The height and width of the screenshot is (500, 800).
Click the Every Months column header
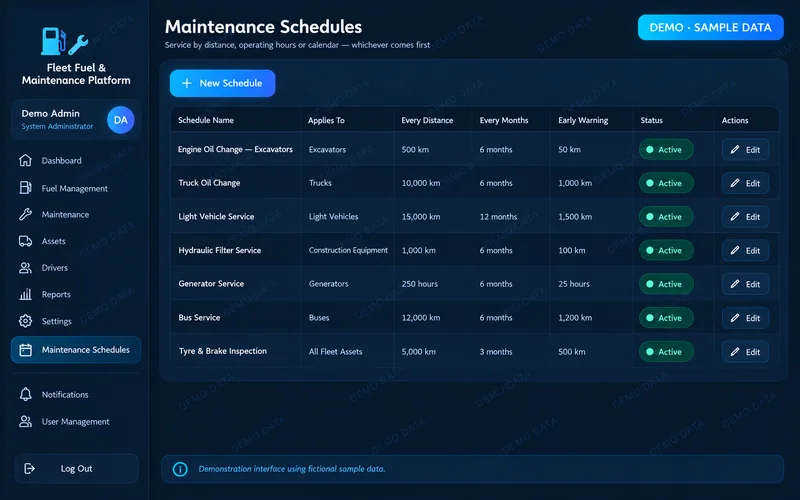coord(504,120)
